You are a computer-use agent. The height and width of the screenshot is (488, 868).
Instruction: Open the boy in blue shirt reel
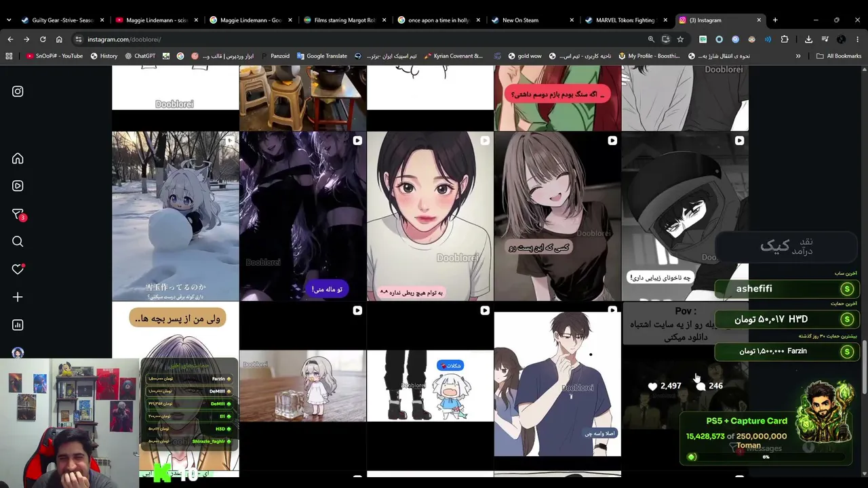(x=557, y=386)
